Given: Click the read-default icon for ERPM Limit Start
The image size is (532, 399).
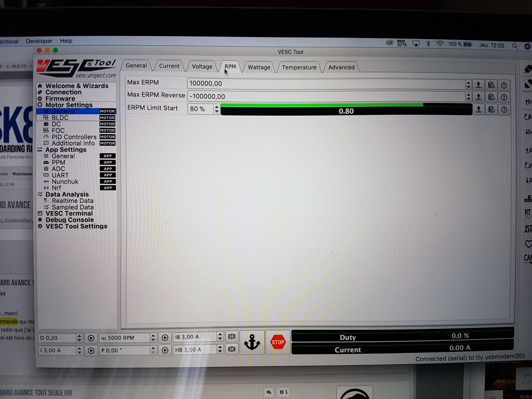Looking at the screenshot, I should [x=491, y=110].
